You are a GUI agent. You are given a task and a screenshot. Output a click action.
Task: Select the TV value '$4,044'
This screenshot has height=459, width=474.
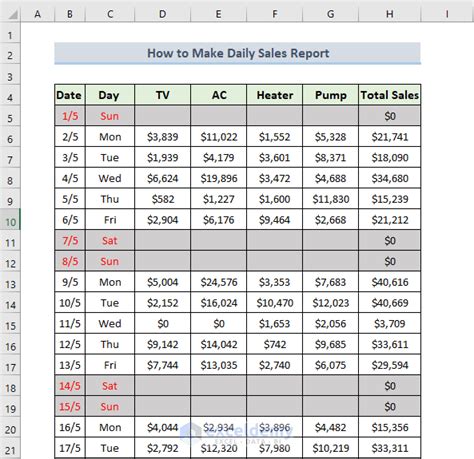[x=163, y=427]
